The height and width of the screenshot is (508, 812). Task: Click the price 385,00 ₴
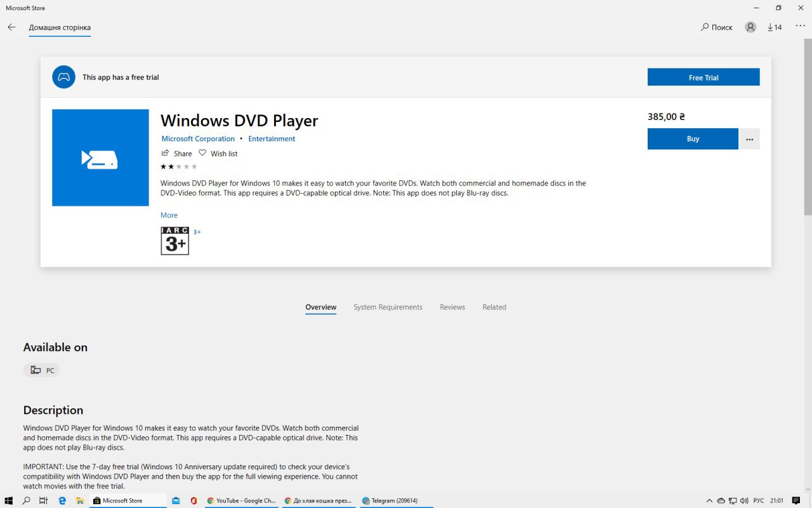[x=666, y=117]
